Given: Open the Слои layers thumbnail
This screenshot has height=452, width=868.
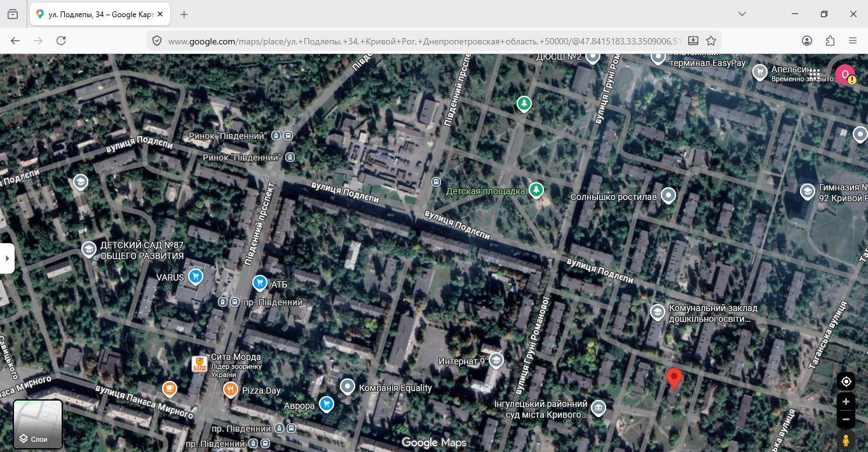Looking at the screenshot, I should 38,424.
